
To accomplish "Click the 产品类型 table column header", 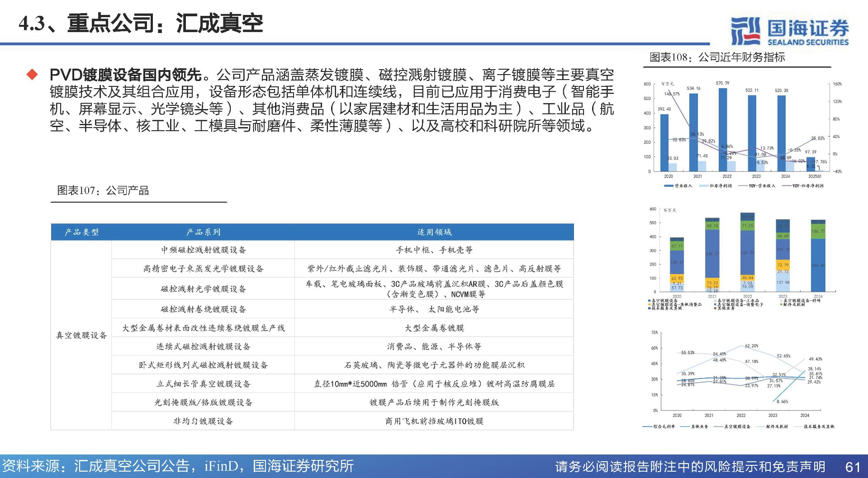I will 81,232.
